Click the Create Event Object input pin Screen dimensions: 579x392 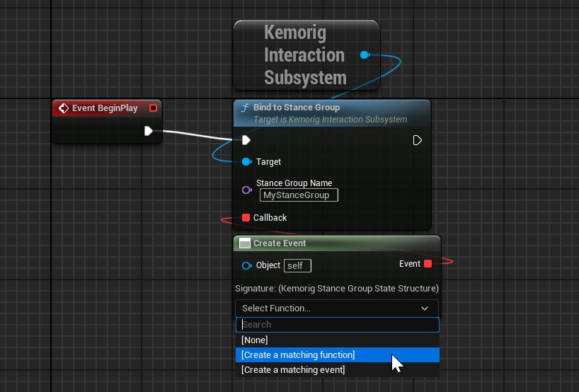tap(246, 266)
